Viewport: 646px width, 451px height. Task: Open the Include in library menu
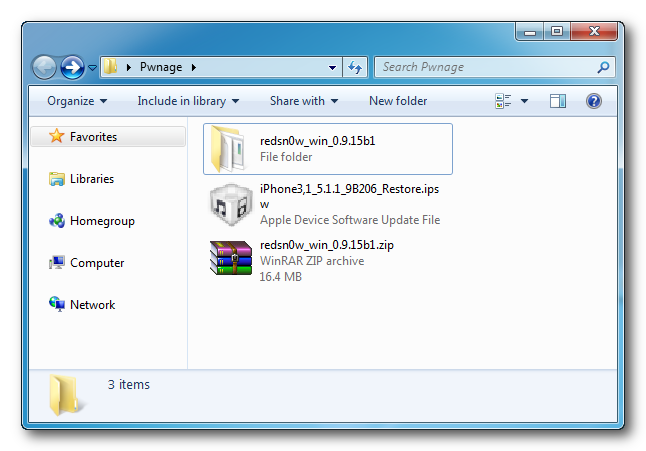(188, 101)
